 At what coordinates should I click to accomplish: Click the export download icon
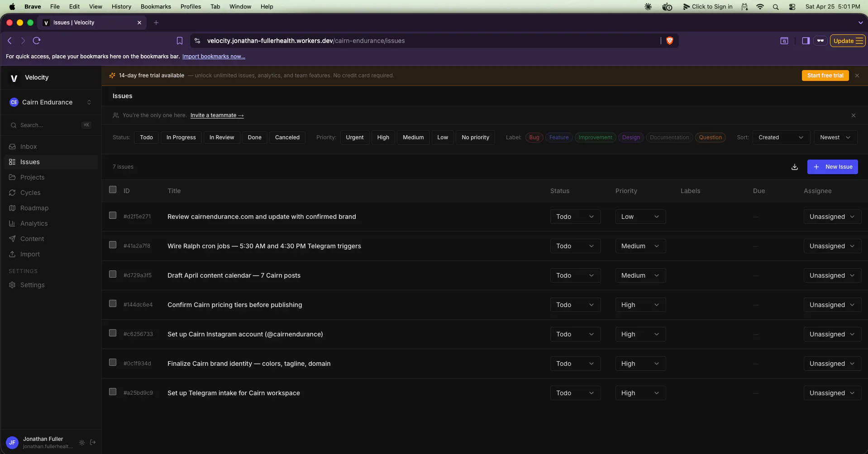point(795,167)
